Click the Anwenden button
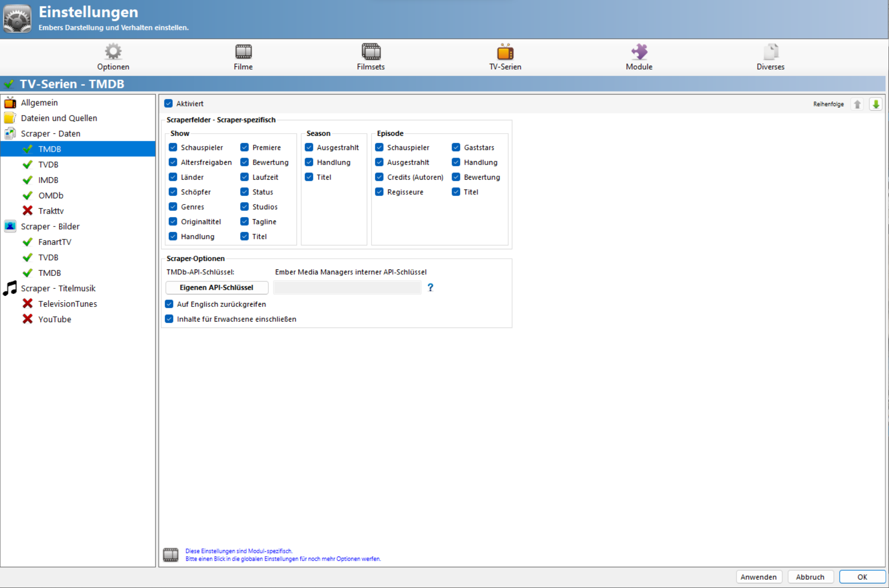The image size is (889, 588). [x=759, y=577]
